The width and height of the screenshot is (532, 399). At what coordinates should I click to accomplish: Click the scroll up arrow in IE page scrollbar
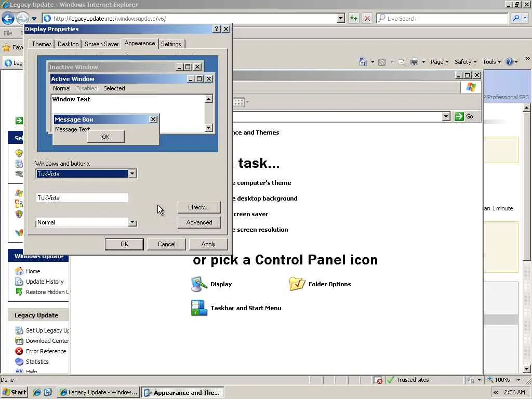[527, 108]
